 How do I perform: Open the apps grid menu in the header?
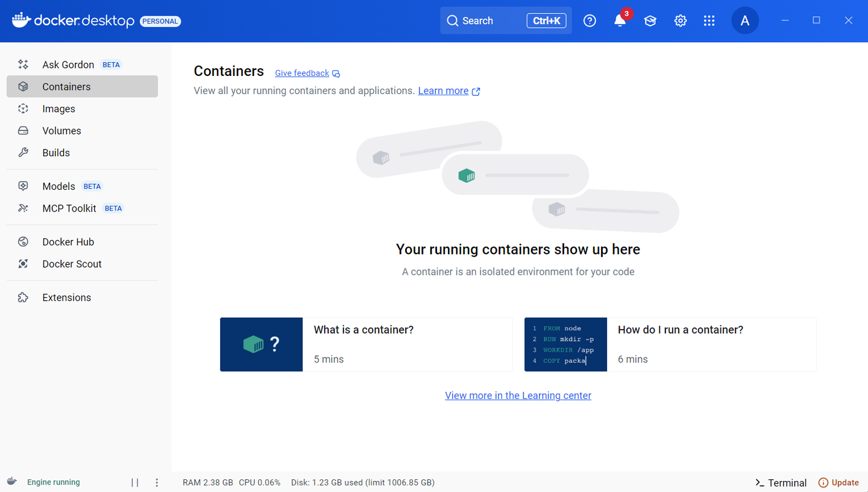[709, 20]
